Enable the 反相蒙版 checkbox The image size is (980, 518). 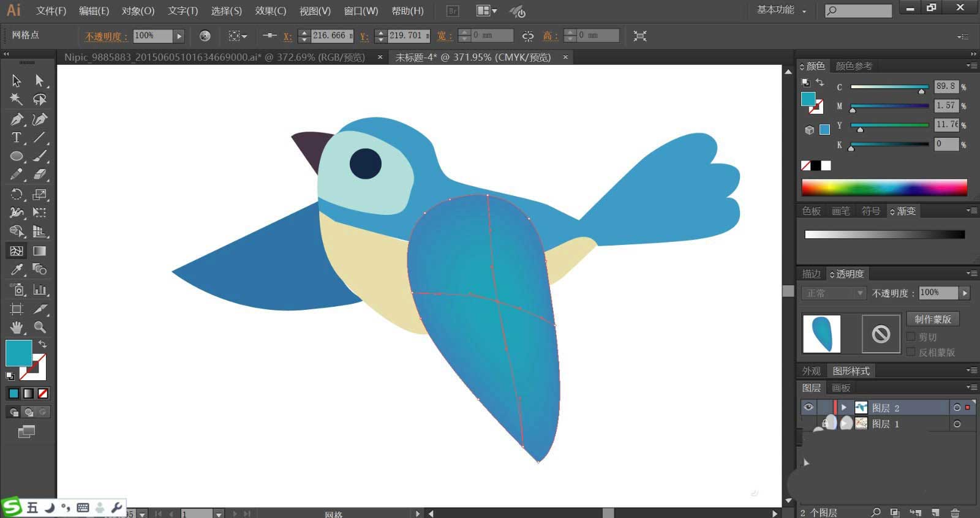tap(911, 352)
